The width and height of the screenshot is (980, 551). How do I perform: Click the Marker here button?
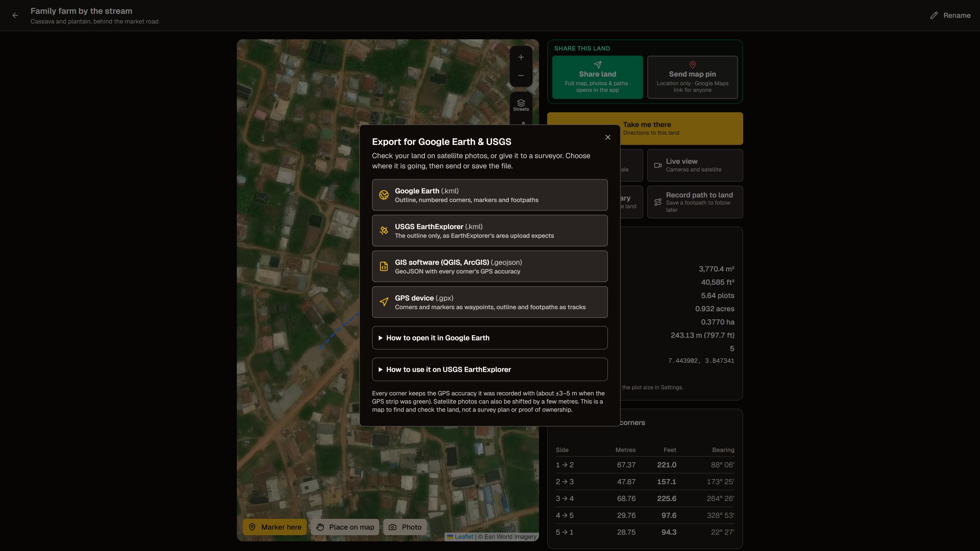click(275, 528)
